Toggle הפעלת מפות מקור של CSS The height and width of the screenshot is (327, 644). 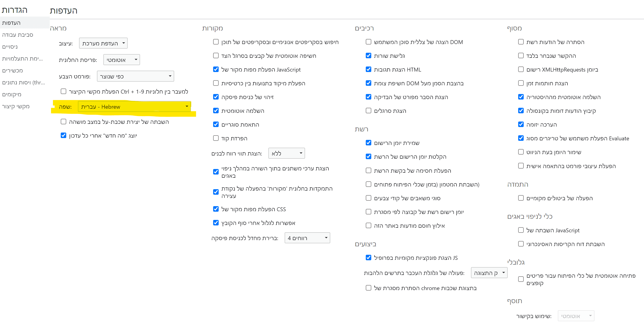pyautogui.click(x=216, y=209)
